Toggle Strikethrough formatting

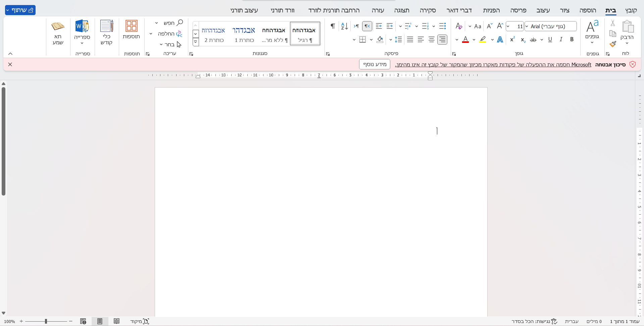pyautogui.click(x=533, y=40)
